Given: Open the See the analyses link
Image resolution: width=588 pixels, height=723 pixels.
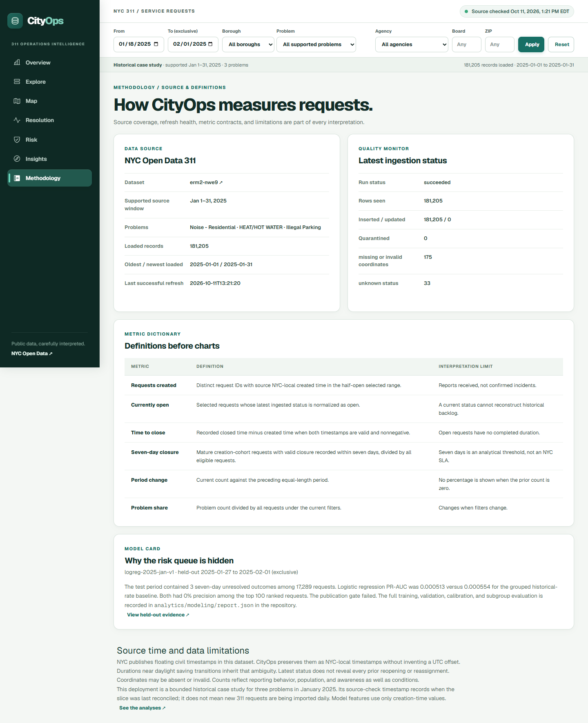Looking at the screenshot, I should tap(143, 708).
